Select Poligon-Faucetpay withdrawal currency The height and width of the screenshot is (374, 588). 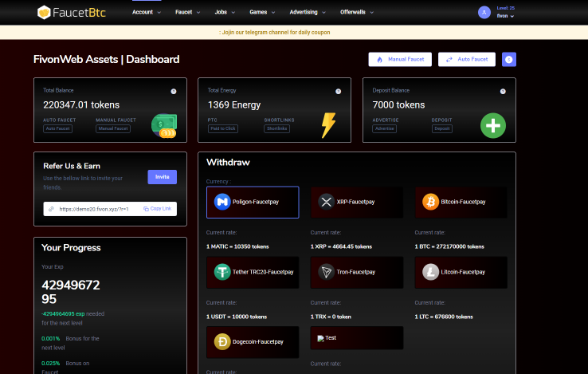pyautogui.click(x=253, y=203)
